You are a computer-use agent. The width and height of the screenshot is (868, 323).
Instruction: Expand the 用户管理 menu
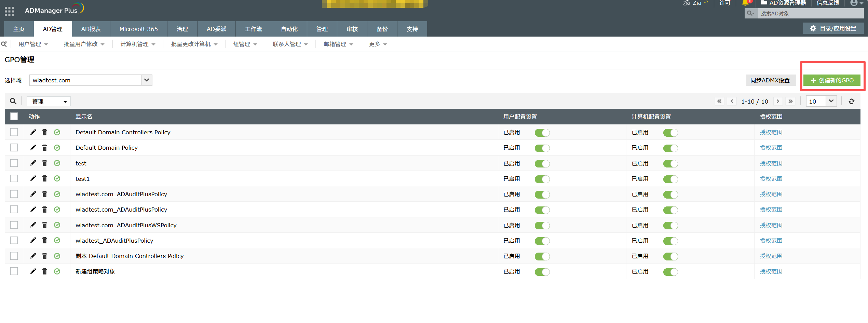click(x=33, y=44)
